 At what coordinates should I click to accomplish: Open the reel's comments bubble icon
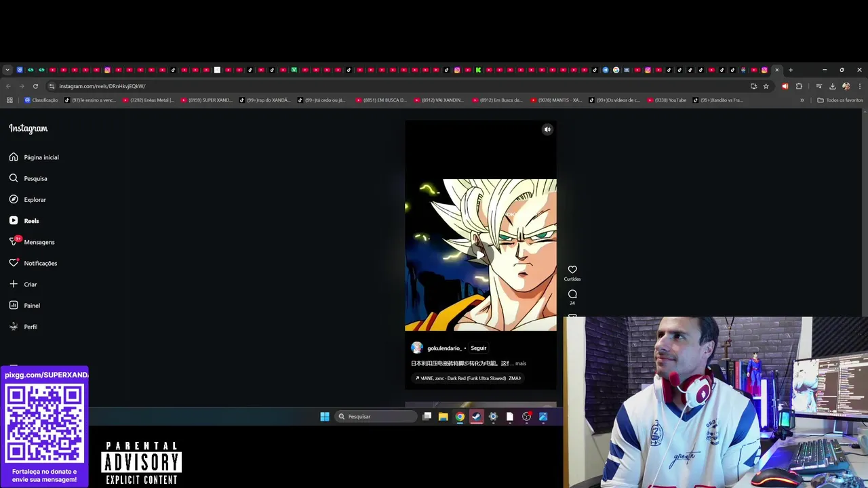(572, 294)
